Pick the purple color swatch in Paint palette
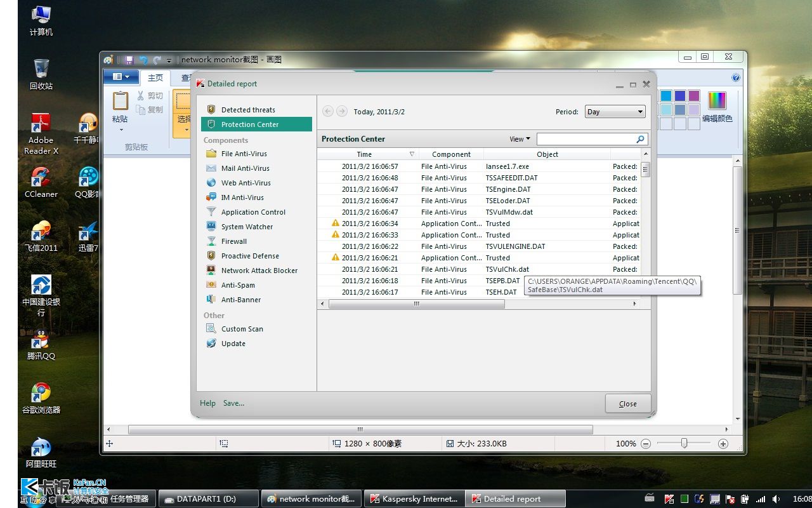This screenshot has height=508, width=812. 693,96
